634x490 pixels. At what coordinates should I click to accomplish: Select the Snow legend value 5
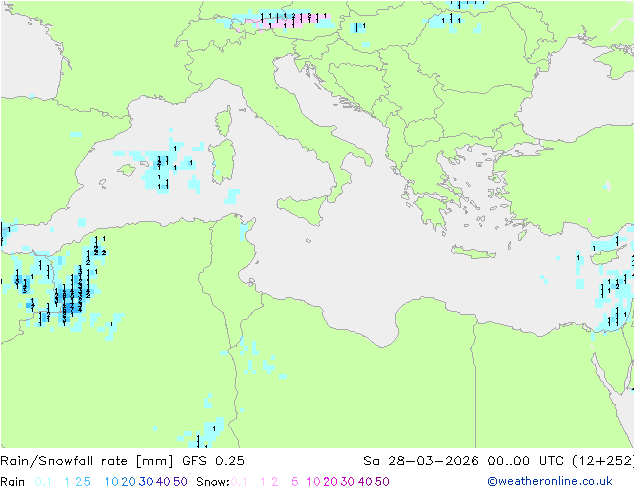pyautogui.click(x=295, y=482)
